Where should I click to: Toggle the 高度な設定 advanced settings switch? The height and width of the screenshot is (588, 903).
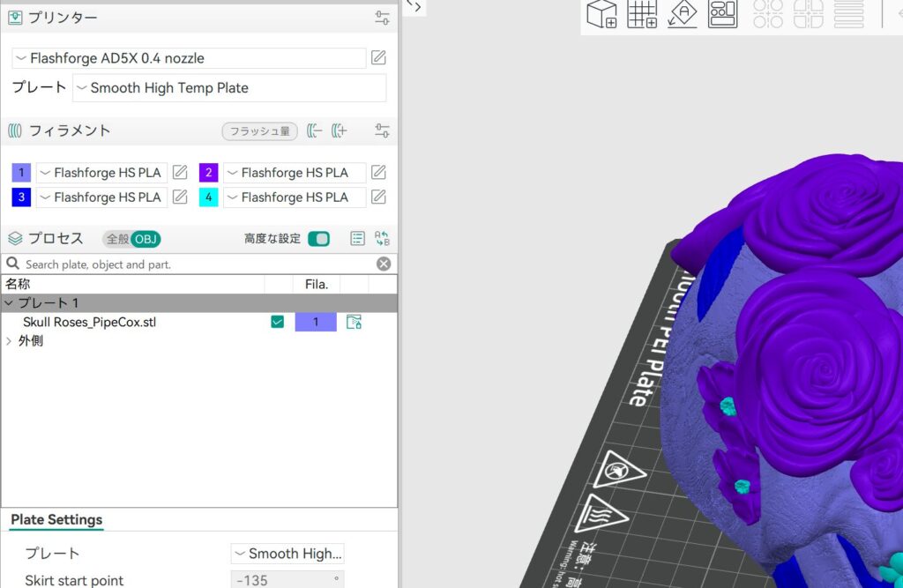pyautogui.click(x=318, y=239)
